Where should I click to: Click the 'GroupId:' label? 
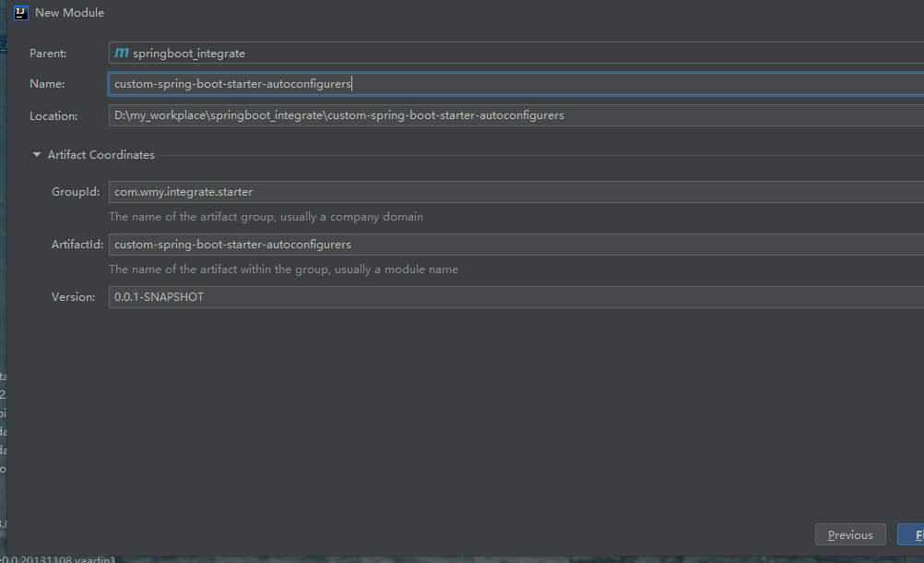tap(76, 192)
